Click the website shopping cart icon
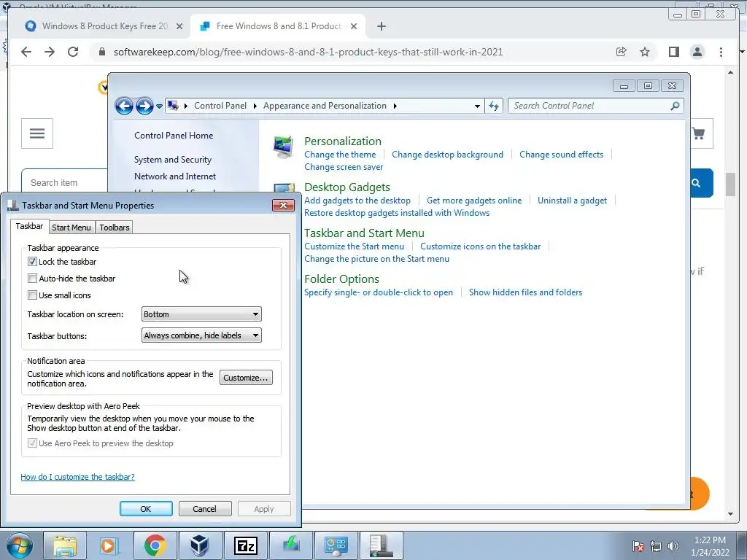This screenshot has width=747, height=560. tap(698, 134)
